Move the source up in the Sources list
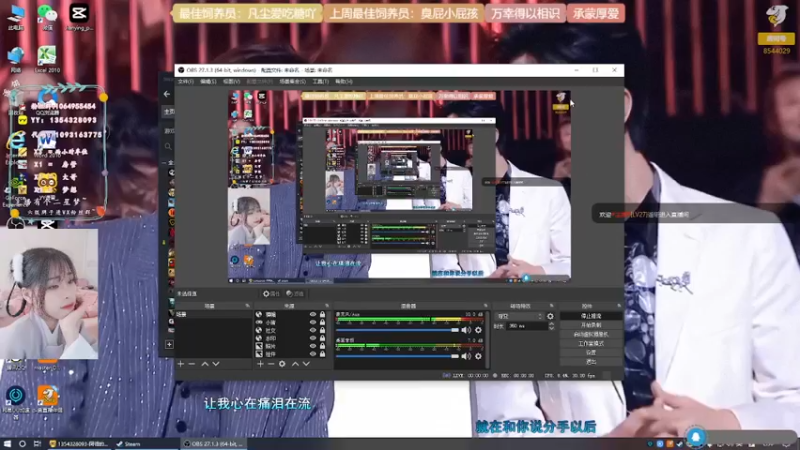Viewport: 800px width, 450px height. 295,364
